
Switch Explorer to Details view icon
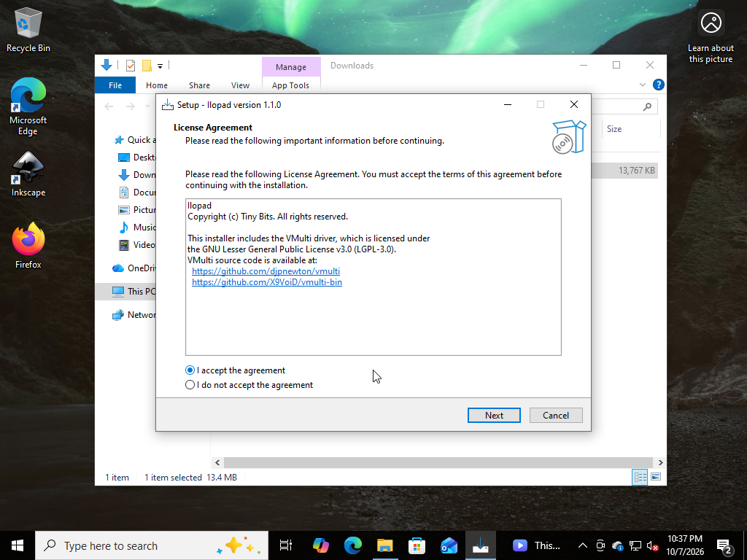640,477
